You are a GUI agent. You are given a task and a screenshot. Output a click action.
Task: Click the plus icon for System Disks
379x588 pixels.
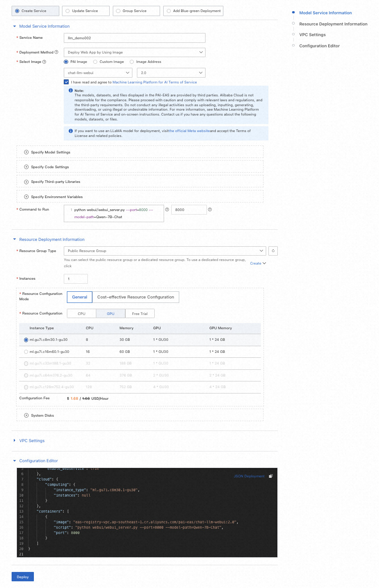tap(26, 415)
